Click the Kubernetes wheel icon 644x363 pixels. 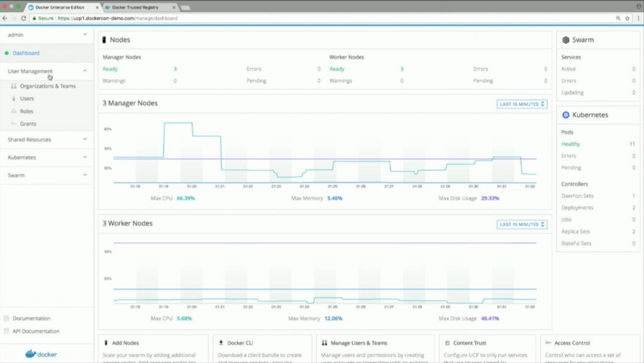click(565, 115)
